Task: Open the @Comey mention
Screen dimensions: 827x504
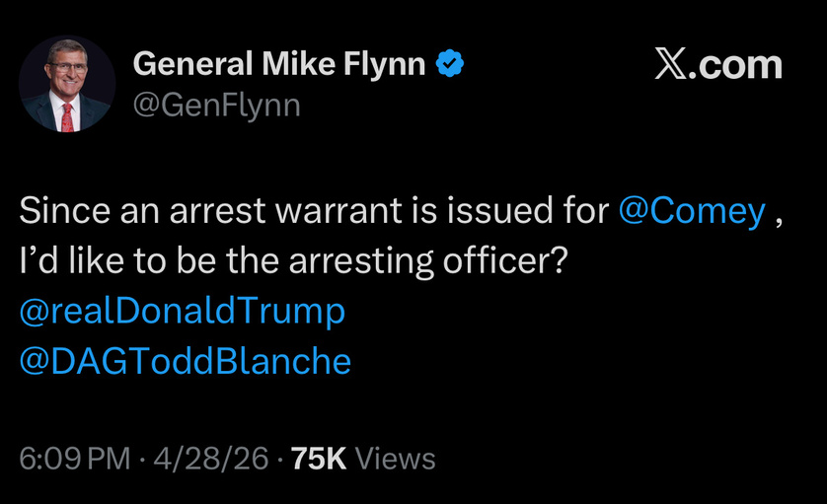Action: click(x=691, y=211)
